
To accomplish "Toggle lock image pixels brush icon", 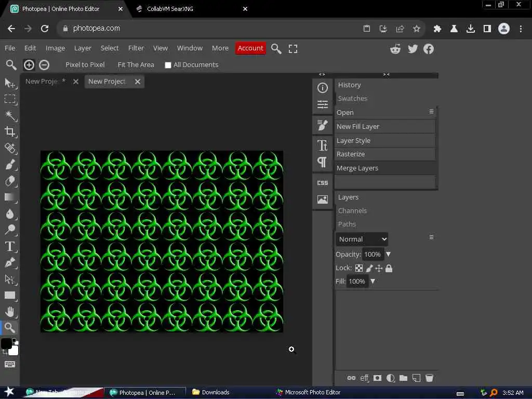I will tap(369, 269).
